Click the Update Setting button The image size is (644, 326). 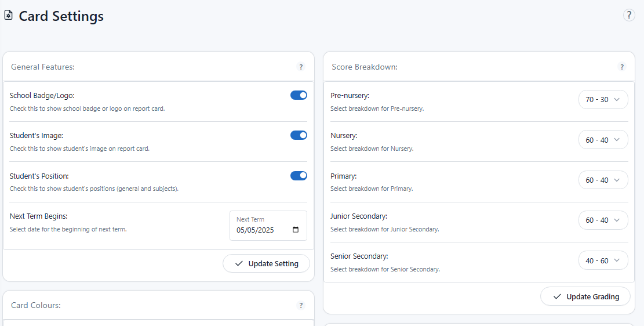(x=266, y=264)
